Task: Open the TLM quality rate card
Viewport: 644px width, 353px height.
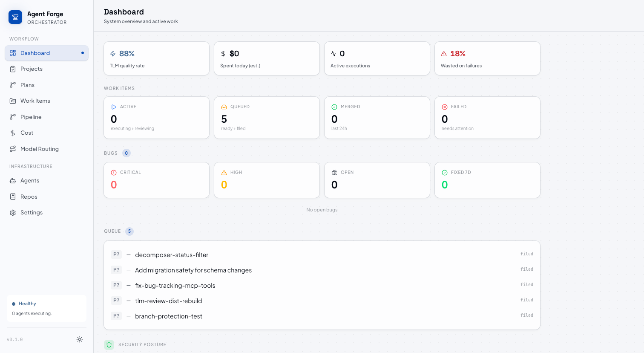Action: (x=156, y=58)
